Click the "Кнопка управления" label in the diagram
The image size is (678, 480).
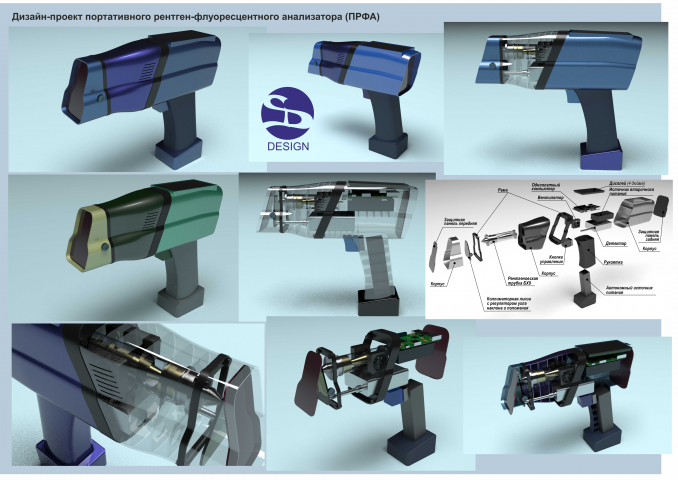point(551,259)
